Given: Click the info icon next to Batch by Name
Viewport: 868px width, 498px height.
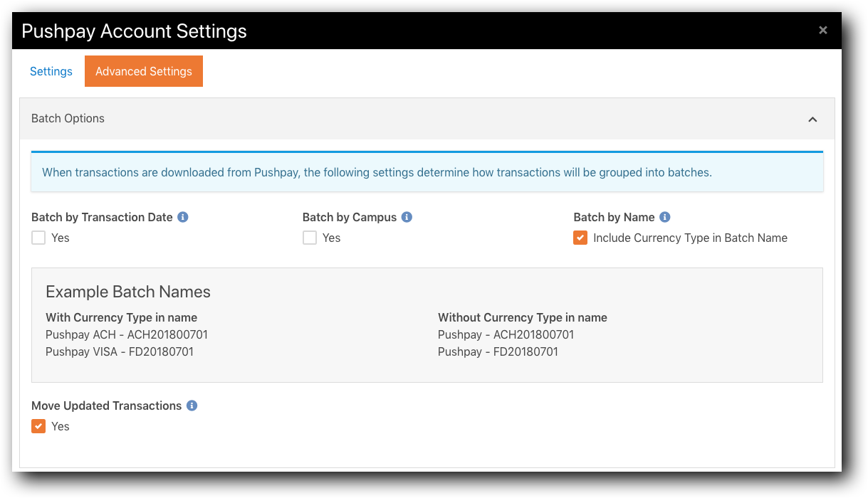Looking at the screenshot, I should click(664, 216).
